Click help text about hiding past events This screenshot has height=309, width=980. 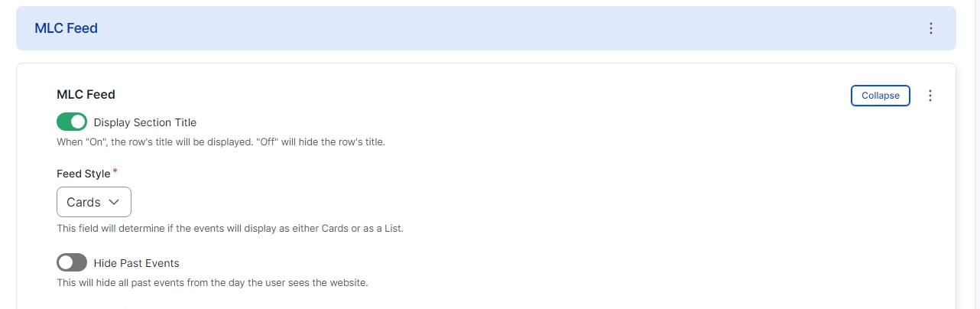213,283
